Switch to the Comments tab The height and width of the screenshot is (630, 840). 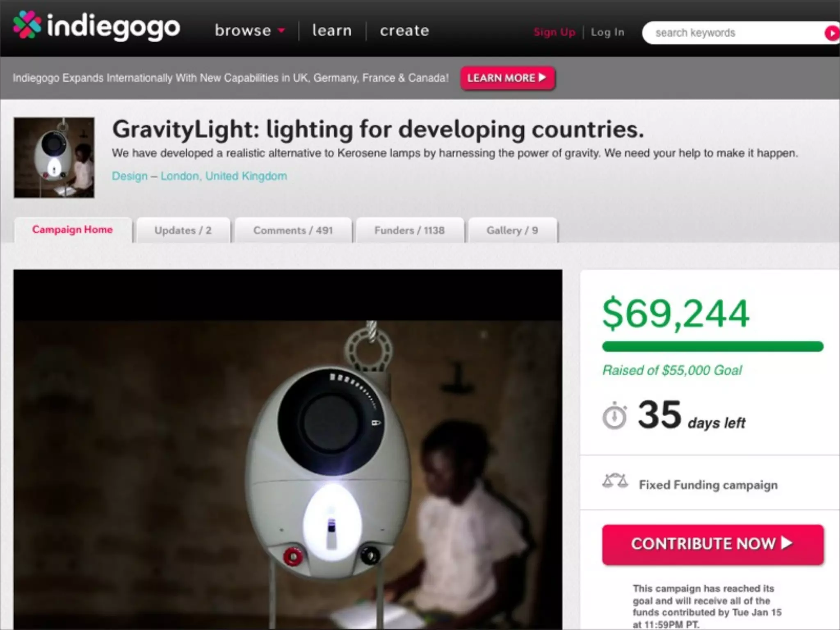[293, 230]
